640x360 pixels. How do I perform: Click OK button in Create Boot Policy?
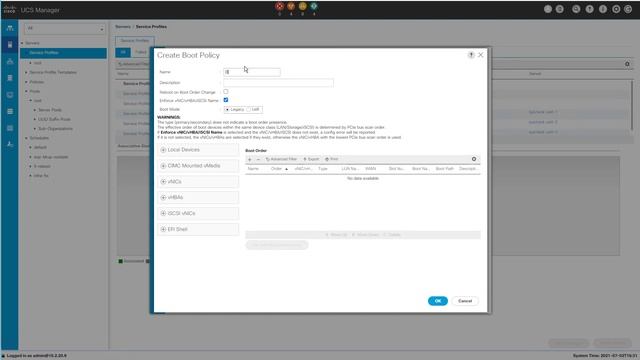(438, 301)
